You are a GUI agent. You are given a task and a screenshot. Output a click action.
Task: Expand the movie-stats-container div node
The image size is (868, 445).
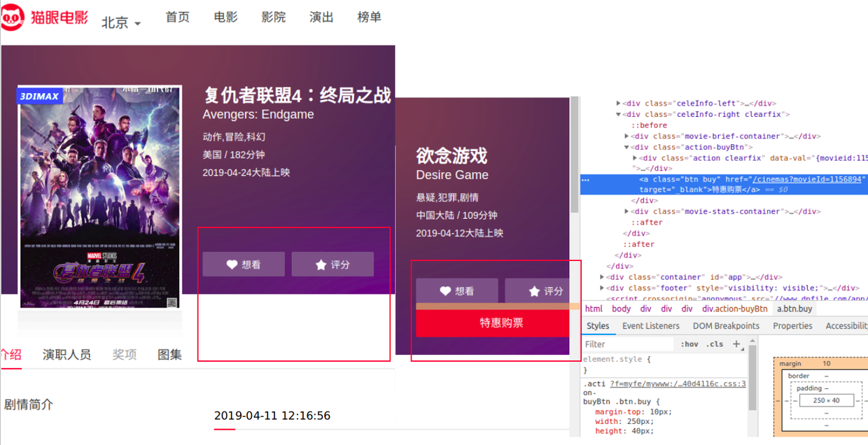[626, 211]
